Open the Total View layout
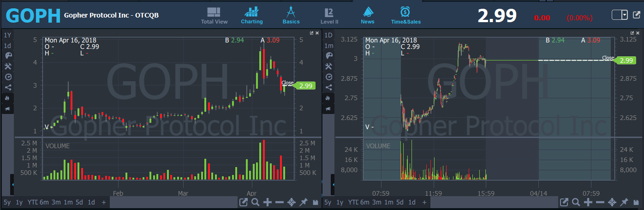 (x=214, y=16)
